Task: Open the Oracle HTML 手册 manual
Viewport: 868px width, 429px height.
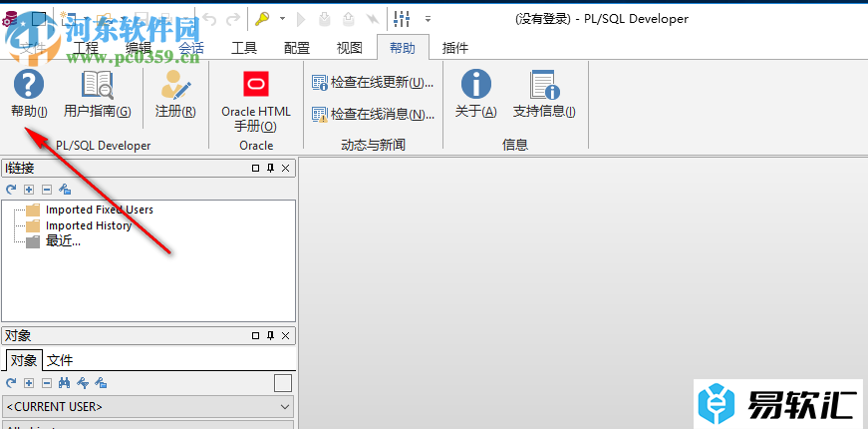Action: pyautogui.click(x=256, y=102)
